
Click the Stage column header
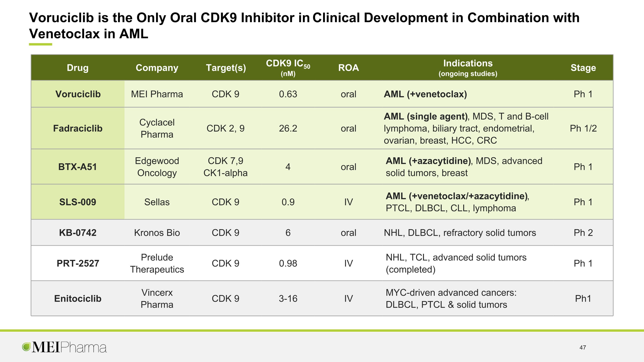click(583, 68)
